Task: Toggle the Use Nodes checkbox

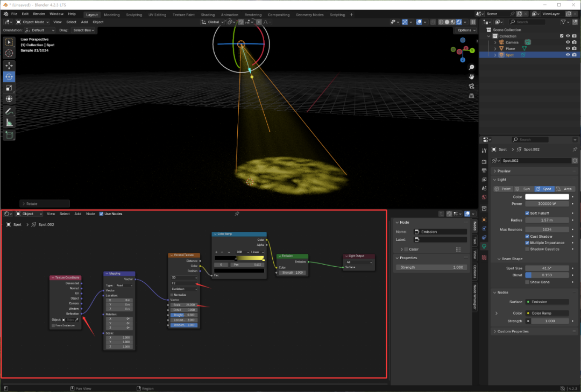Action: click(101, 214)
